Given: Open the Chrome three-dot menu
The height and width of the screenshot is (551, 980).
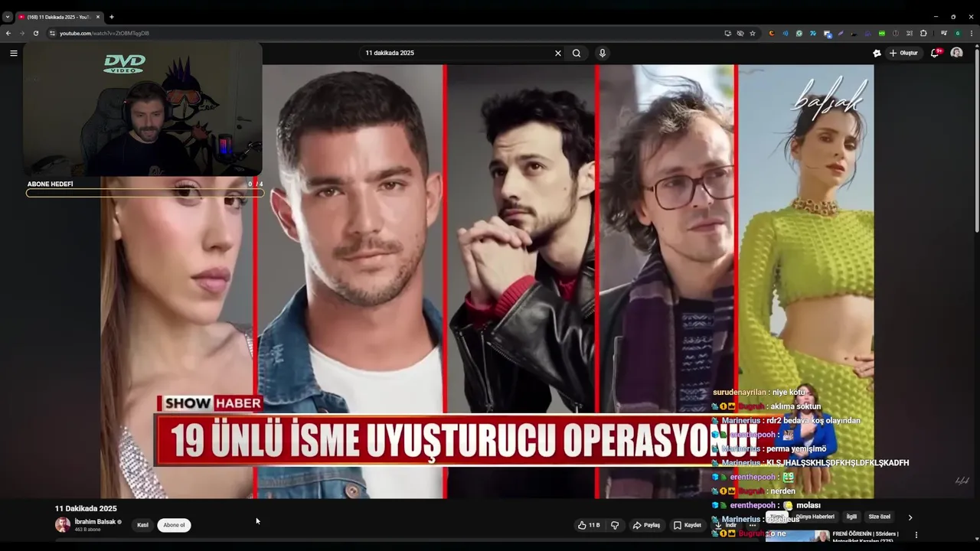Looking at the screenshot, I should (972, 33).
